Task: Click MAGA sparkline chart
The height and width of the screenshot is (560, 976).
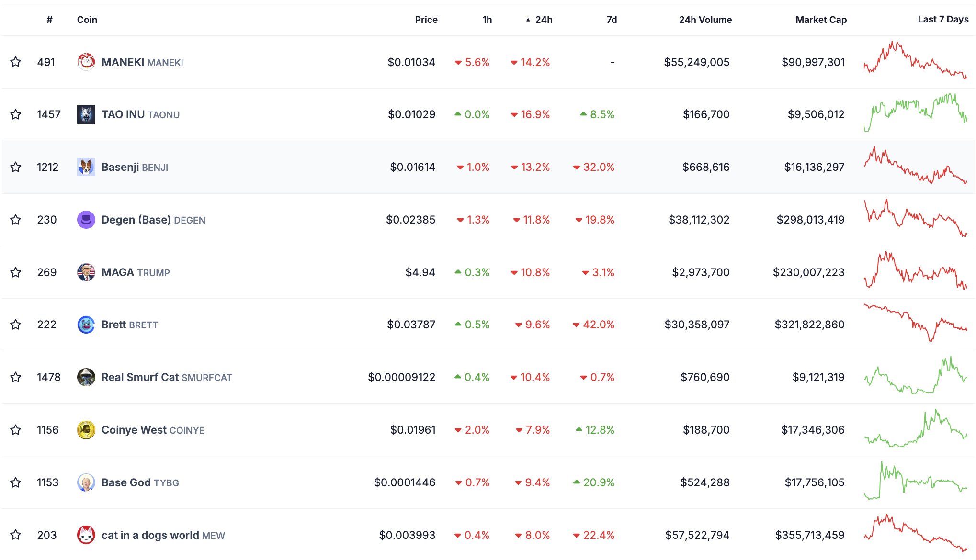Action: [x=915, y=270]
